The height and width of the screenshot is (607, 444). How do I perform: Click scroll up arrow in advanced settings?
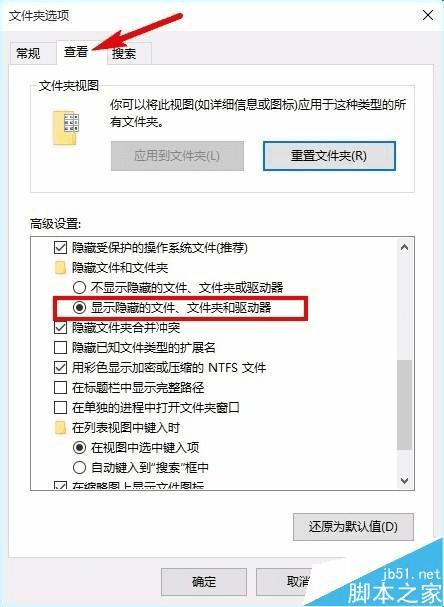pyautogui.click(x=405, y=247)
